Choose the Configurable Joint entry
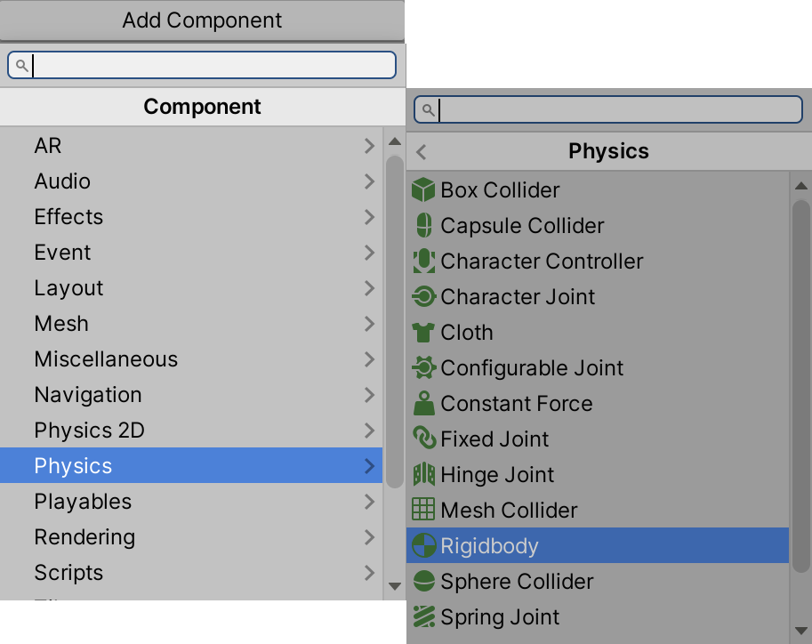The height and width of the screenshot is (644, 812). [532, 368]
